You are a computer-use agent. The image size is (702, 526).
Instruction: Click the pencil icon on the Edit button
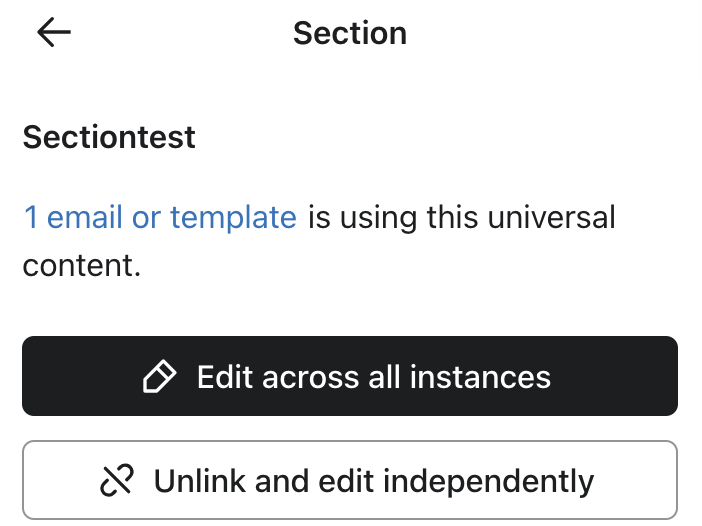tap(160, 376)
